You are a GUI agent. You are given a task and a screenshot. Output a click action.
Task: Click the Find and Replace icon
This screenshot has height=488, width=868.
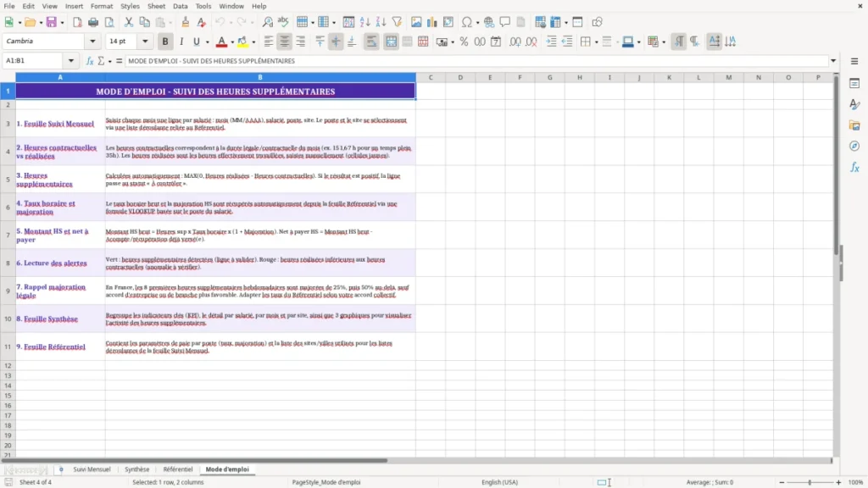[267, 22]
